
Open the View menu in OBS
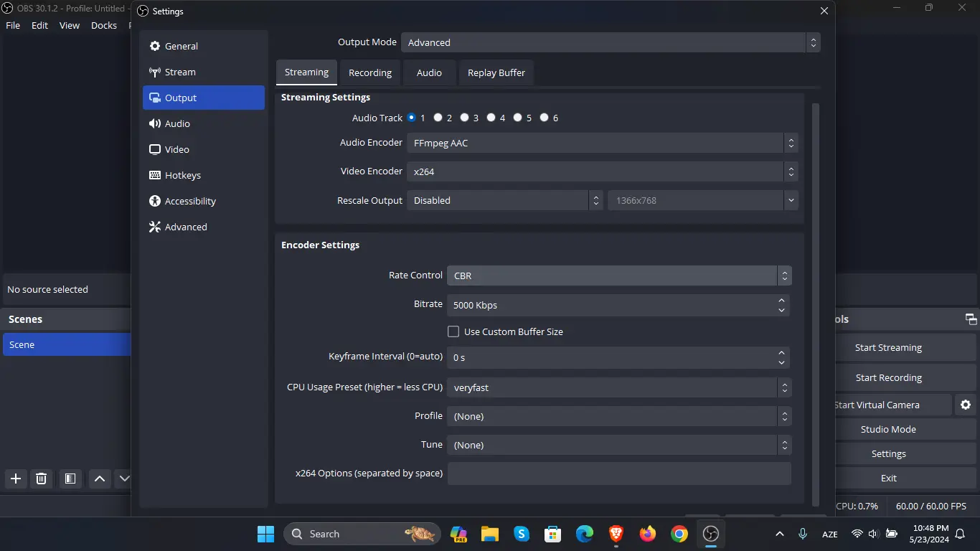coord(70,25)
